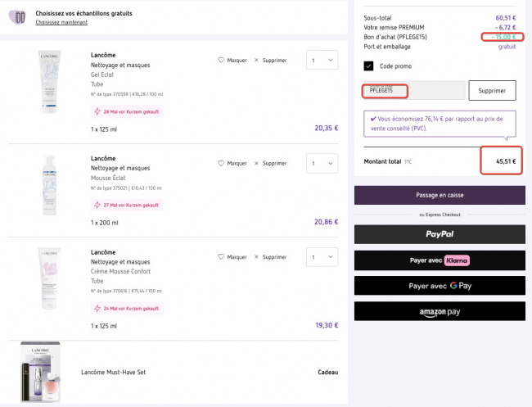Remove Mousse Éclat using the X icon

[x=256, y=163]
